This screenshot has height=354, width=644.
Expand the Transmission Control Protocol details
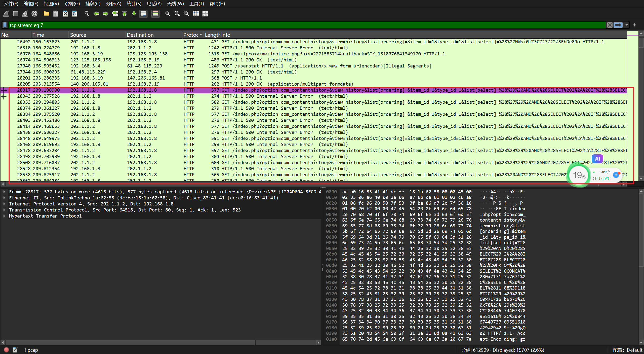coord(4,210)
